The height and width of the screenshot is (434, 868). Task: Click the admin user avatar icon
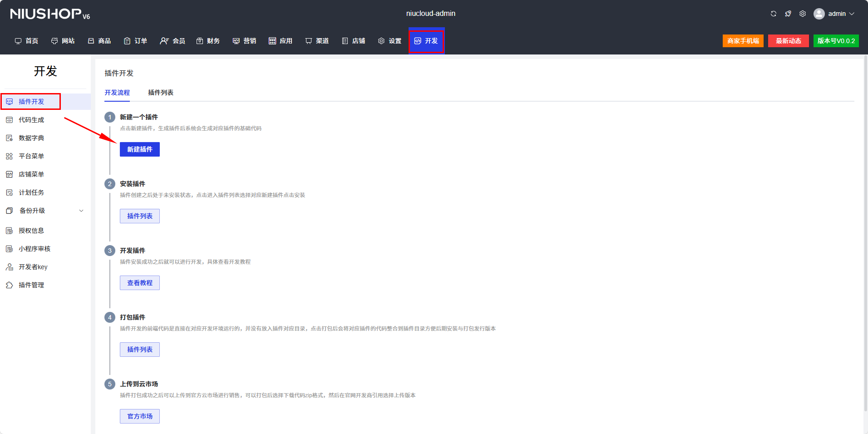click(x=819, y=14)
